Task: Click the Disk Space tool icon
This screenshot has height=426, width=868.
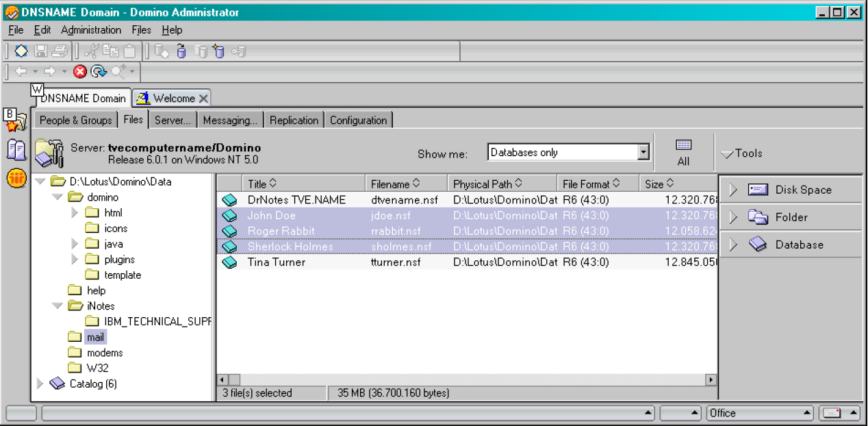Action: click(758, 190)
